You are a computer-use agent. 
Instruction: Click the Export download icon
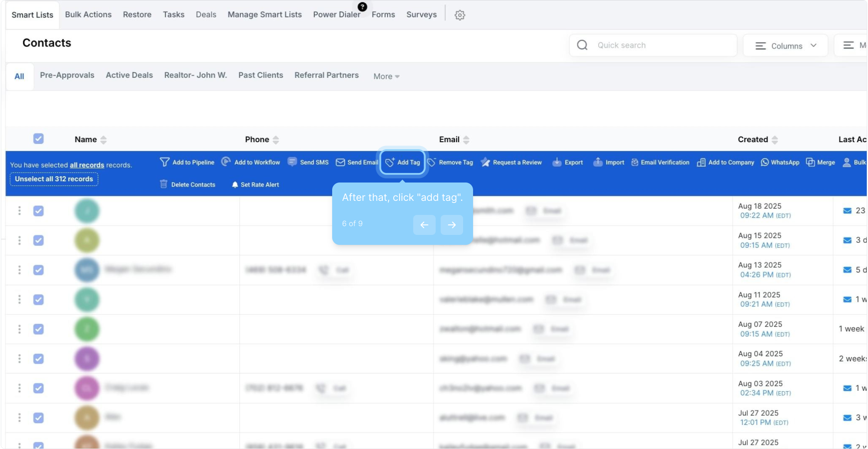(557, 162)
